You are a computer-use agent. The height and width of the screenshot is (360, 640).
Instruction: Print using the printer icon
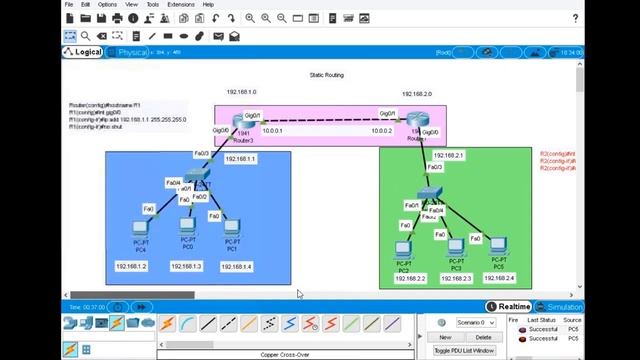tap(117, 18)
